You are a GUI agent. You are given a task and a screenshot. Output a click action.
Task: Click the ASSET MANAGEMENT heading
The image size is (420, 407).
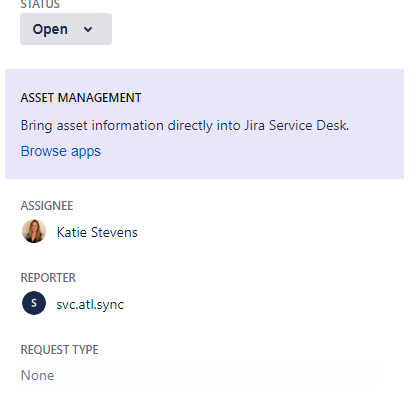[x=81, y=98]
